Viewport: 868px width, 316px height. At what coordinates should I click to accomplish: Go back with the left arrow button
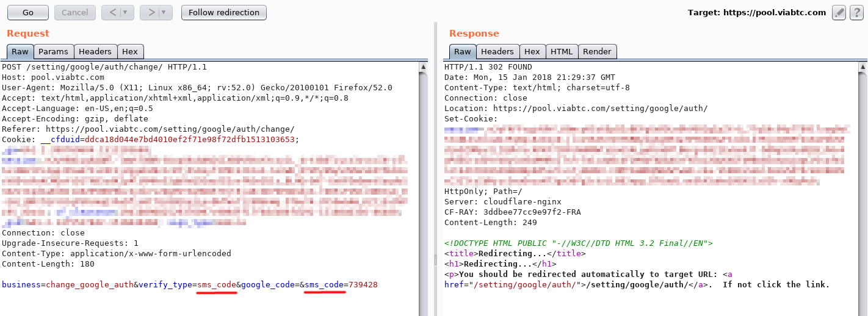[112, 12]
